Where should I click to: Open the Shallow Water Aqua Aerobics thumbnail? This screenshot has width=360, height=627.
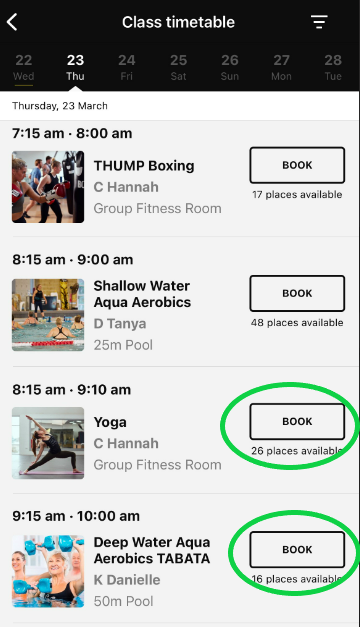point(48,315)
